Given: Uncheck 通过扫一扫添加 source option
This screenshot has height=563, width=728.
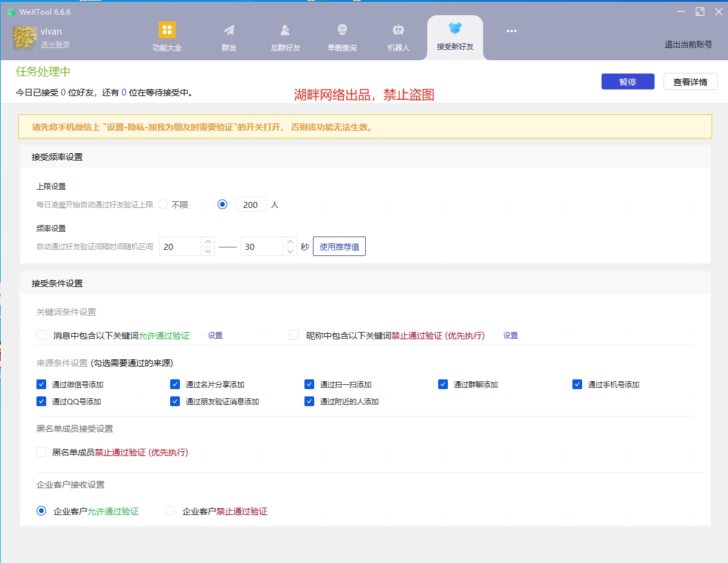Looking at the screenshot, I should (309, 384).
